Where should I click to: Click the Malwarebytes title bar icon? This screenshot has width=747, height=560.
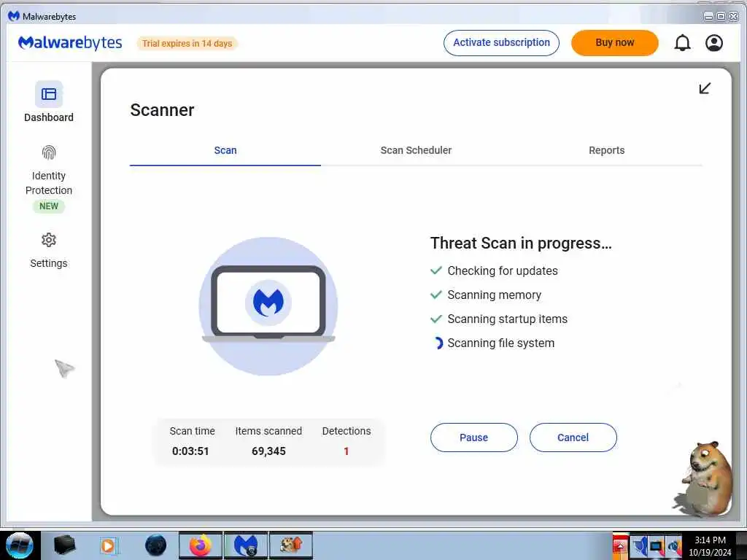(13, 16)
